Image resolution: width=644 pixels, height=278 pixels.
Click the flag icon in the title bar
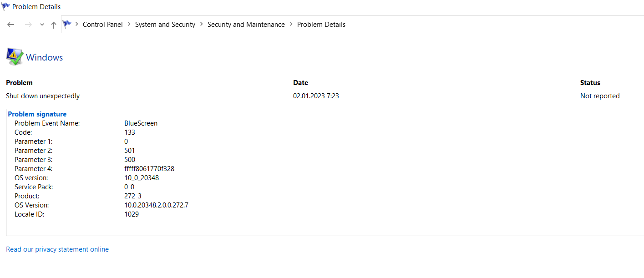click(5, 6)
